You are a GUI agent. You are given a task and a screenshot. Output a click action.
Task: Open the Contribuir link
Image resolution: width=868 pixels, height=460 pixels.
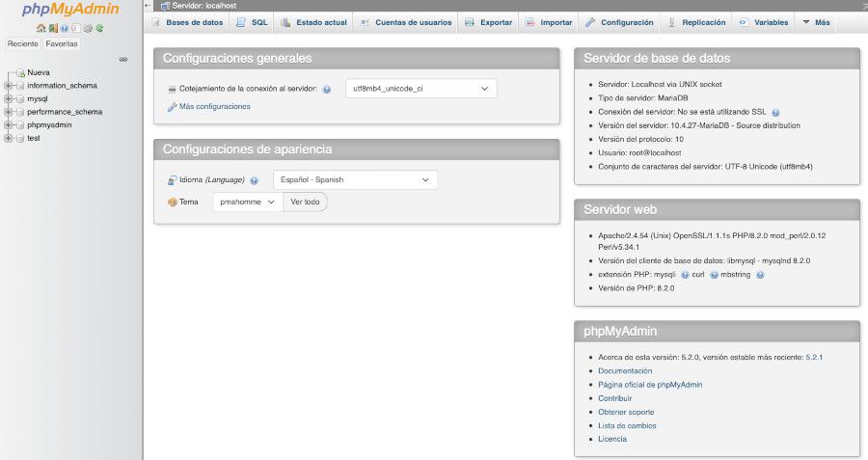[614, 398]
